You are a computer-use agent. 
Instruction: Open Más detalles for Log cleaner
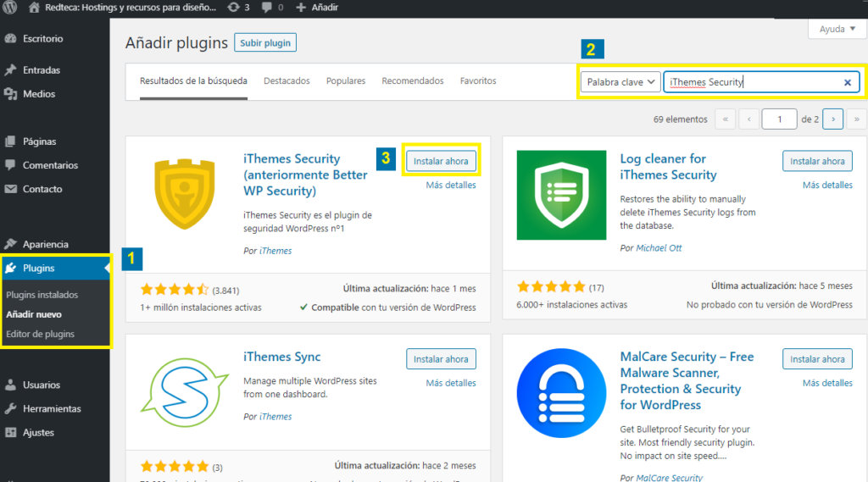(x=827, y=185)
